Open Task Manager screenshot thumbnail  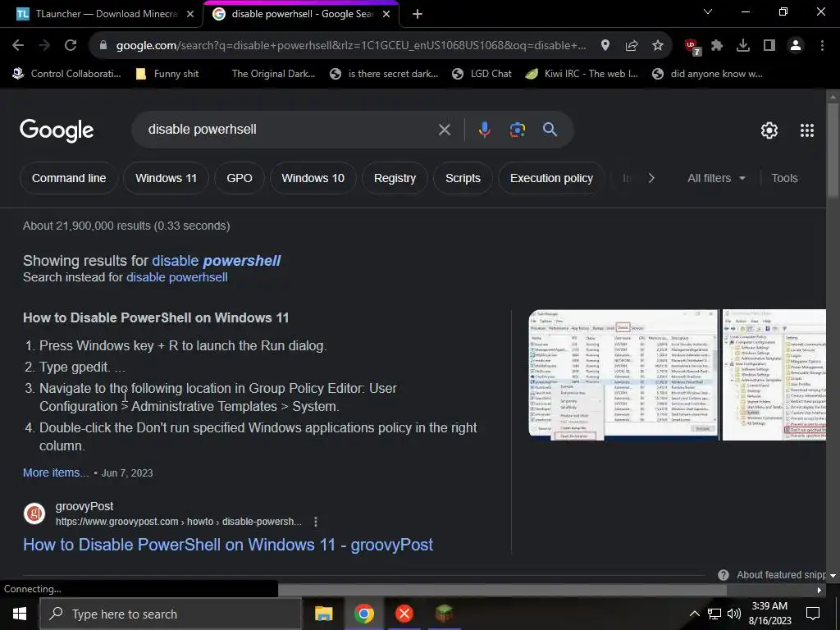click(623, 374)
